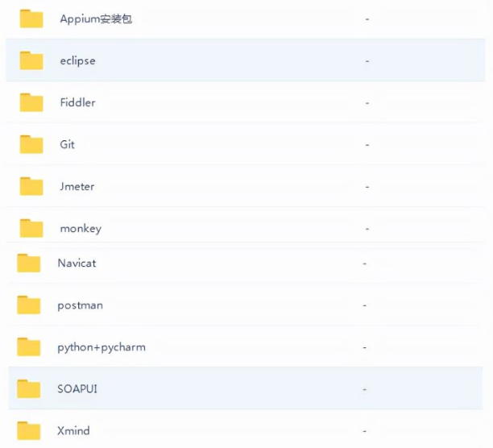493x448 pixels.
Task: Select the Xmind folder icon
Action: coord(29,430)
